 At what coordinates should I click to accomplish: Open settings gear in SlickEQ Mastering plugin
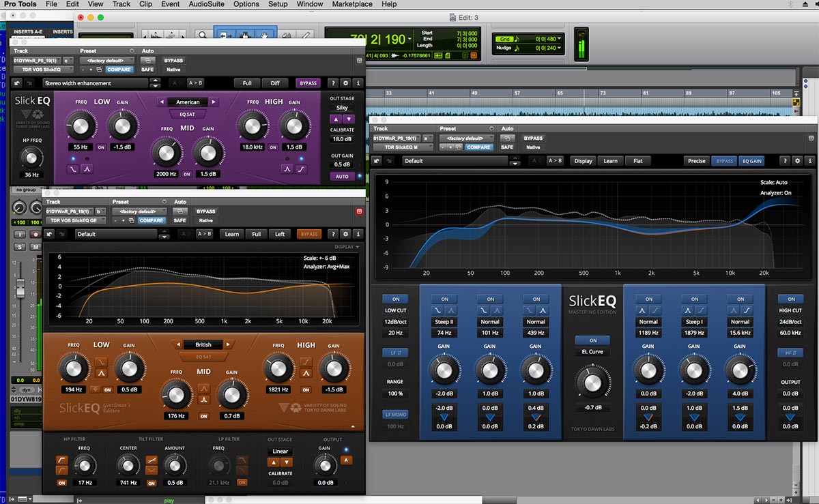[798, 161]
